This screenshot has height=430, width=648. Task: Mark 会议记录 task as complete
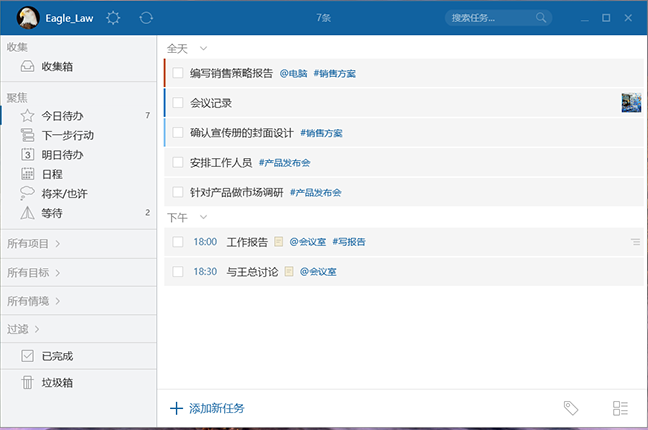click(178, 103)
